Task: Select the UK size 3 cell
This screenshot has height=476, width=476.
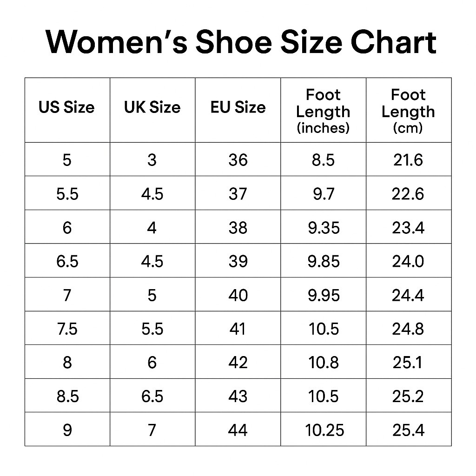Action: pyautogui.click(x=152, y=160)
